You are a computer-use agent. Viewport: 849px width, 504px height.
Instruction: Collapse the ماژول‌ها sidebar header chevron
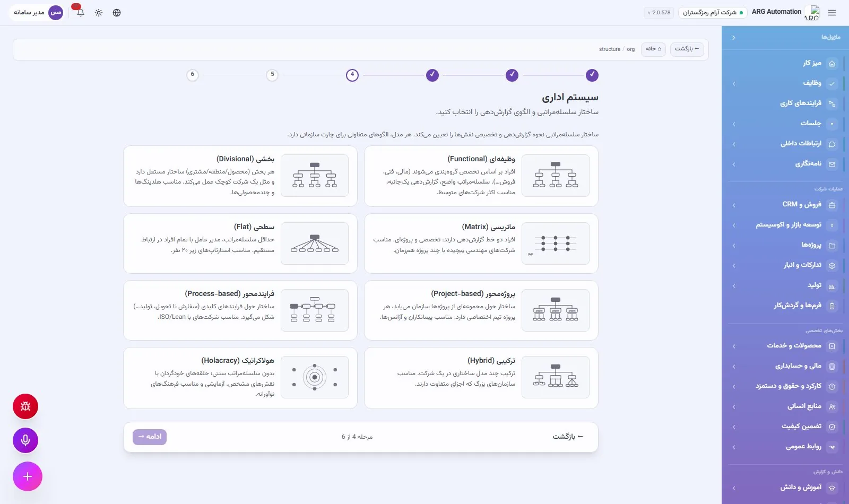(x=734, y=38)
